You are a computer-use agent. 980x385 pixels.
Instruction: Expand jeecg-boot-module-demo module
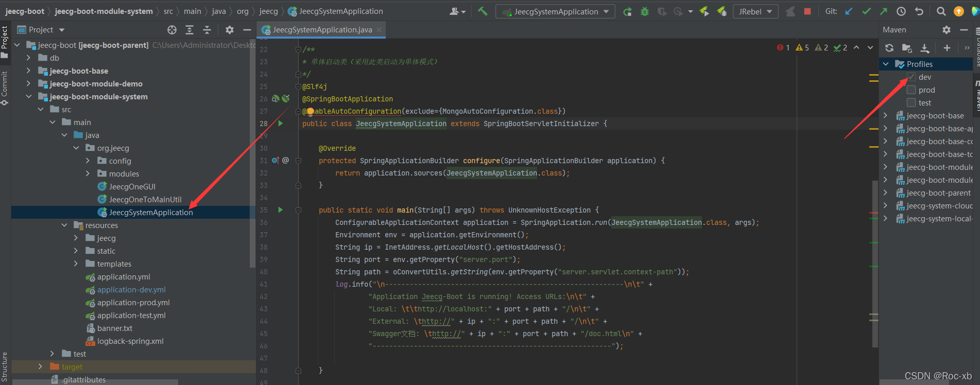[x=28, y=84]
